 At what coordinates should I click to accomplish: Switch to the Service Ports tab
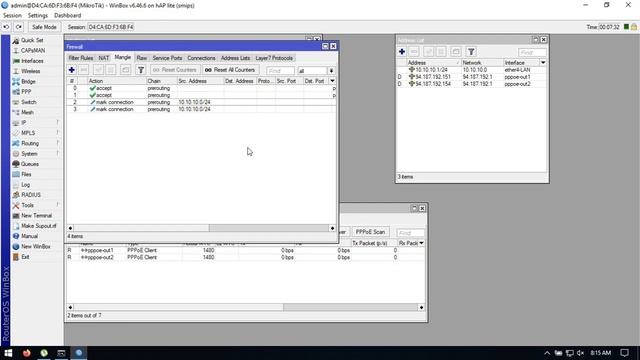pyautogui.click(x=167, y=58)
